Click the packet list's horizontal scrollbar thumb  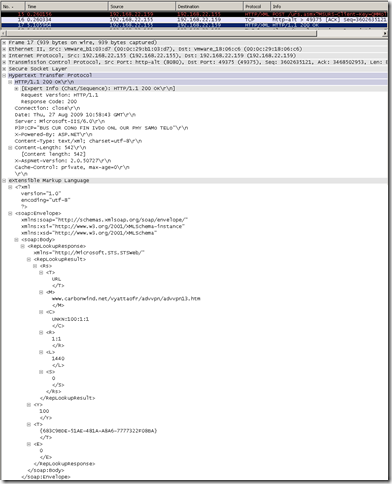[161, 33]
